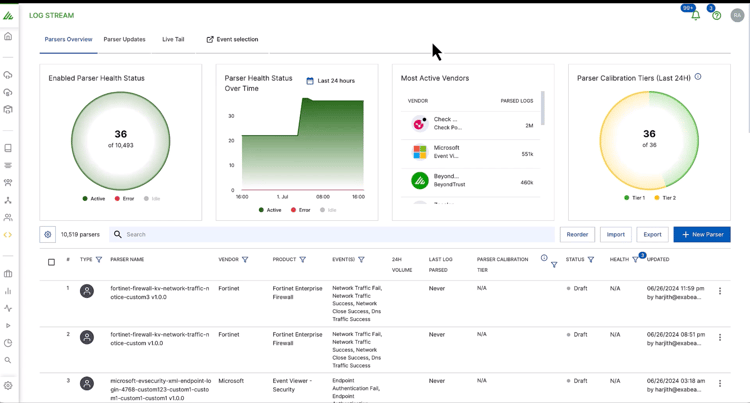This screenshot has width=750, height=403.
Task: Open the Health column filter
Action: pos(635,260)
